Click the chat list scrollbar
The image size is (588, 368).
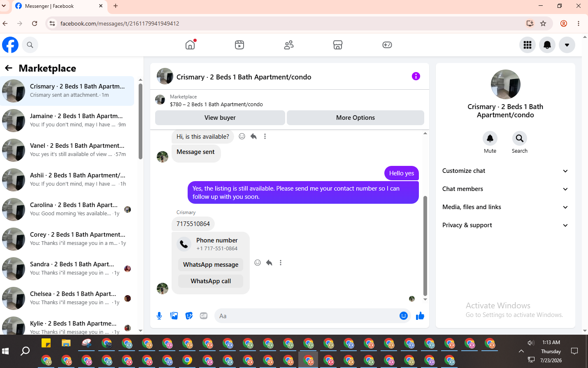point(140,121)
